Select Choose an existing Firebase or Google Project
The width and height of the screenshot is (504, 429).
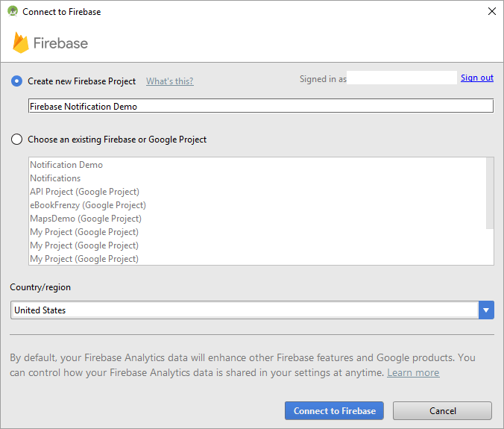17,140
